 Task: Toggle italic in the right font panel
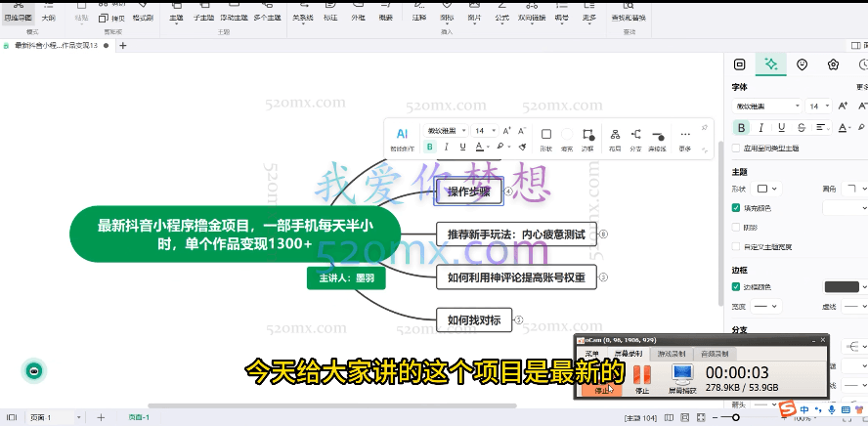pos(761,128)
